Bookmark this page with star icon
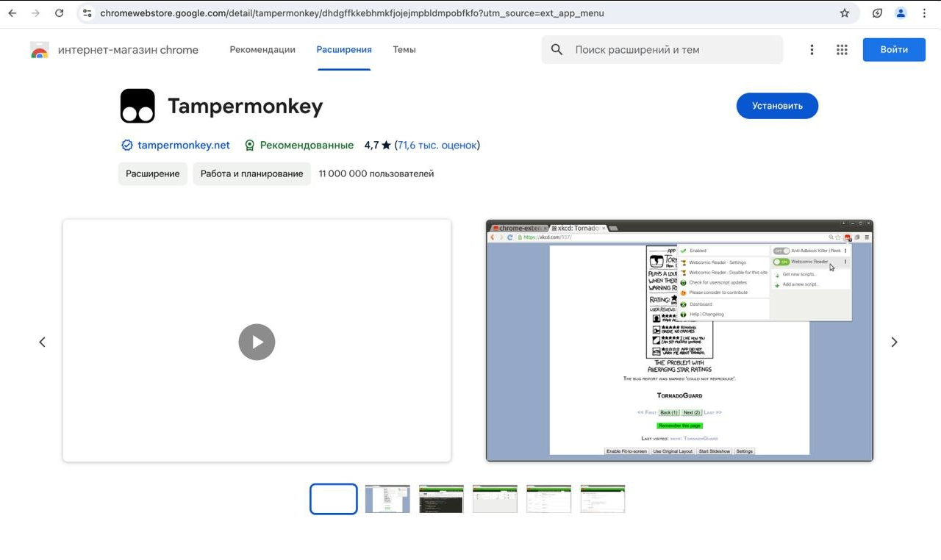This screenshot has height=560, width=941. point(845,13)
